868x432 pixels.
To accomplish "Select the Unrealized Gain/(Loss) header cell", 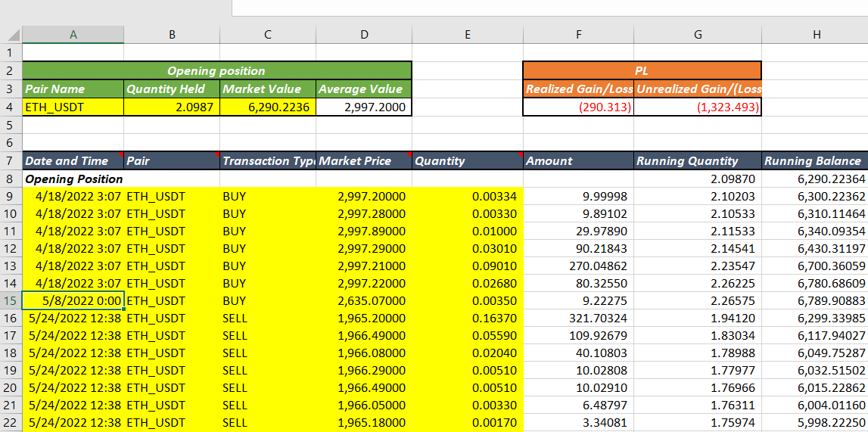I will [698, 89].
